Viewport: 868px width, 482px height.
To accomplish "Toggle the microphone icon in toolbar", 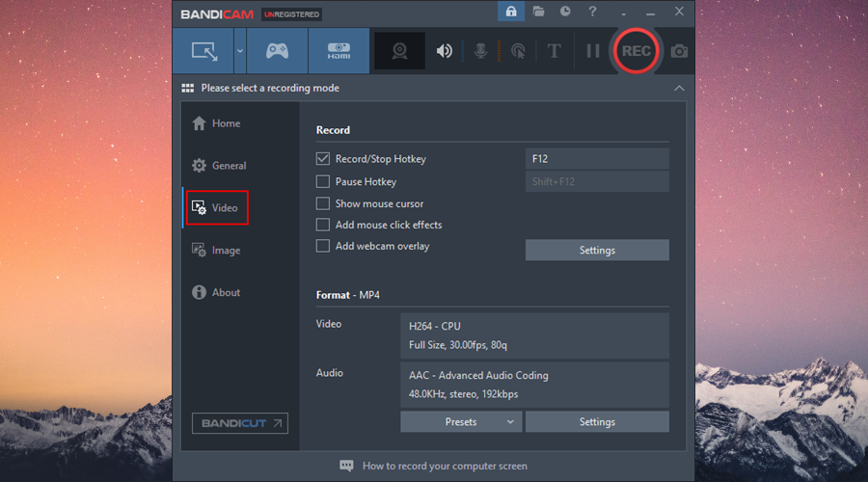I will [x=480, y=51].
